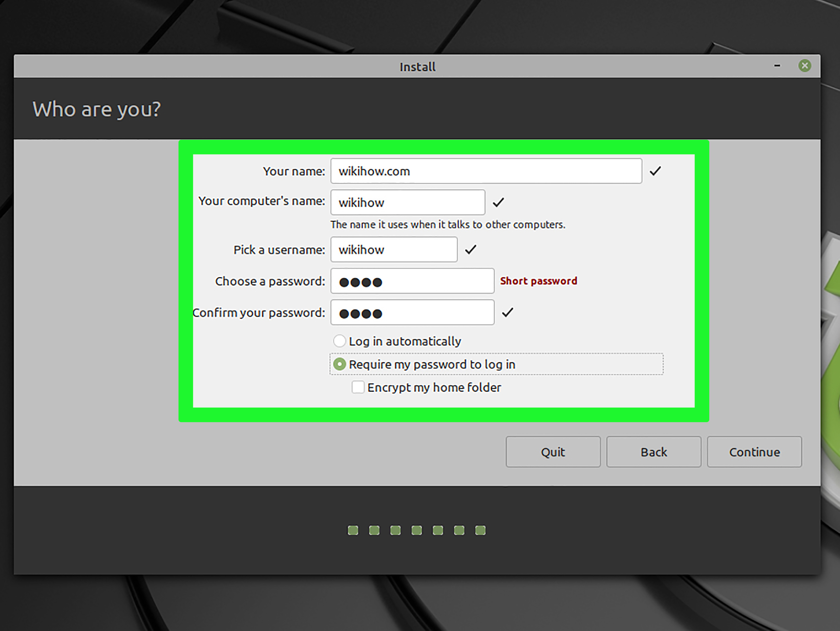Viewport: 840px width, 631px height.
Task: Close the Install window
Action: pyautogui.click(x=804, y=66)
